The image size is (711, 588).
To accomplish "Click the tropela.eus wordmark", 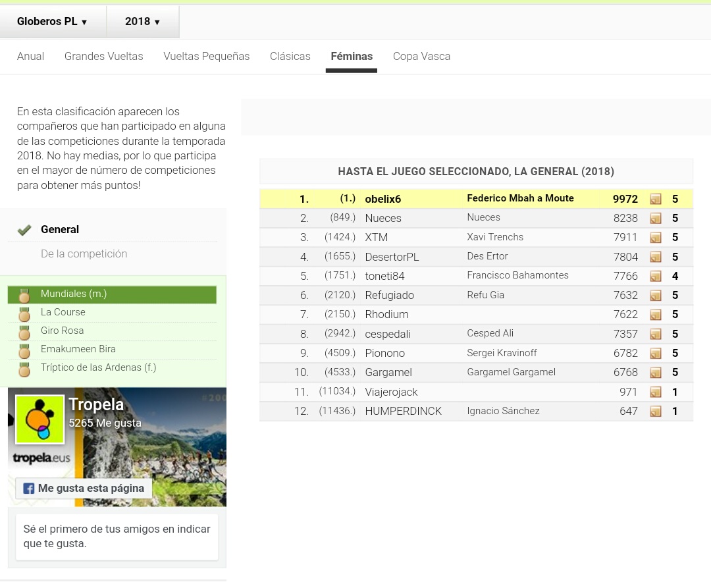I will pos(41,458).
